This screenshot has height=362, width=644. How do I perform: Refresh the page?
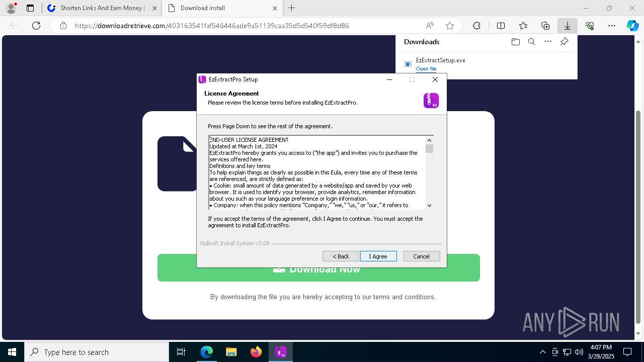click(x=36, y=26)
